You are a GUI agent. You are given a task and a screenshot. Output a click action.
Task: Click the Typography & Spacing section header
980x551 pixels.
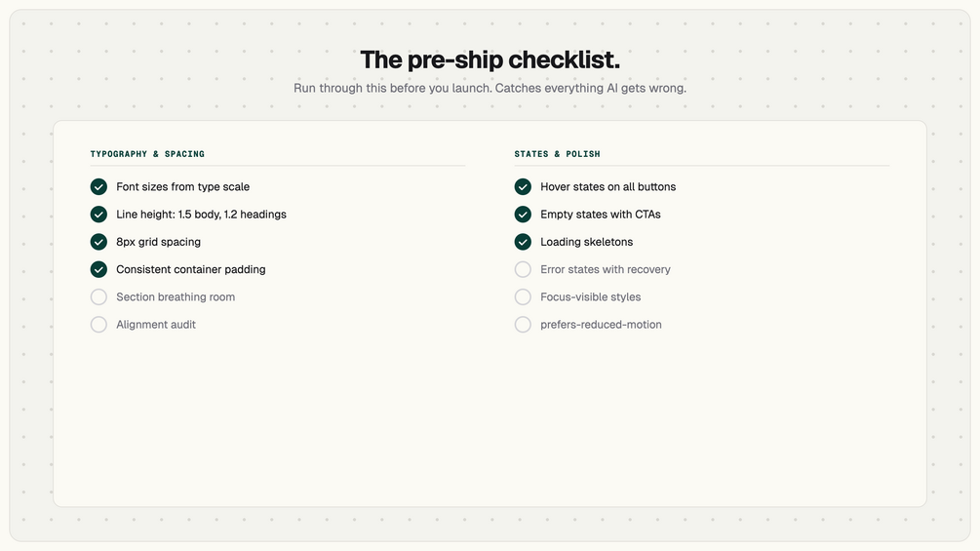click(147, 154)
